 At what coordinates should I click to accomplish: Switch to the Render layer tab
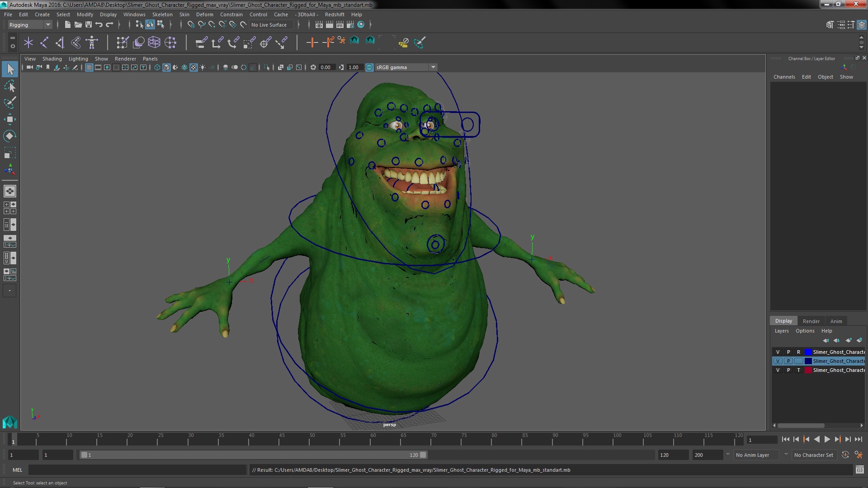pos(811,321)
